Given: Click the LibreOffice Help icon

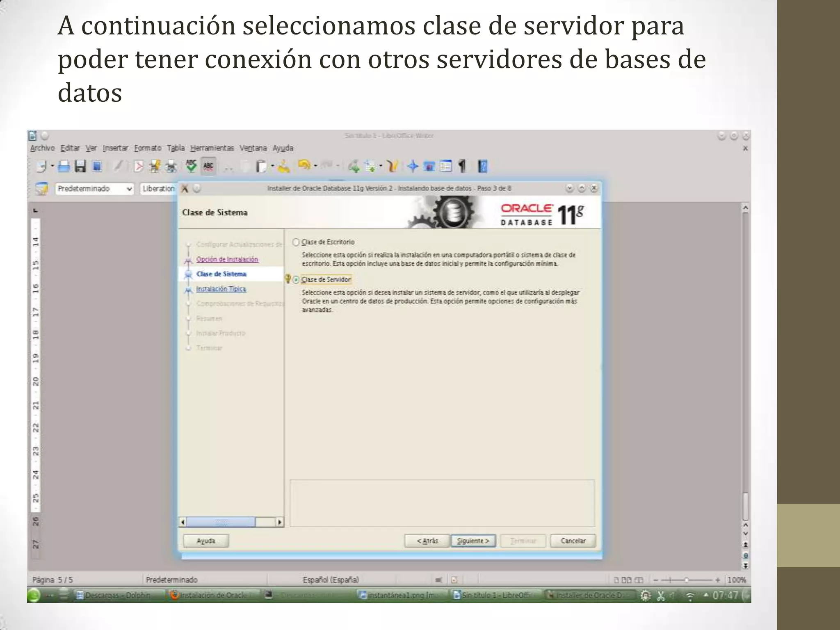Looking at the screenshot, I should click(x=482, y=166).
